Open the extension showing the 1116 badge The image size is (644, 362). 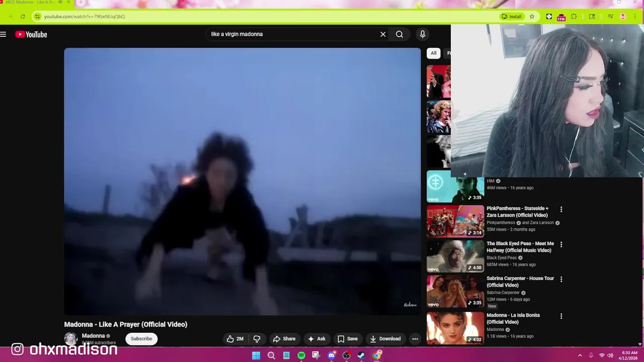[561, 17]
